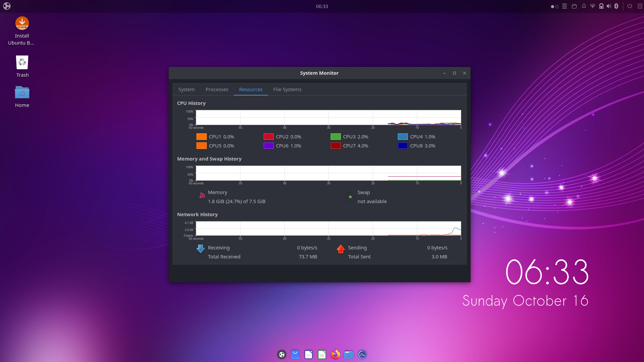Open the network status indicator in the tray

(x=592, y=6)
